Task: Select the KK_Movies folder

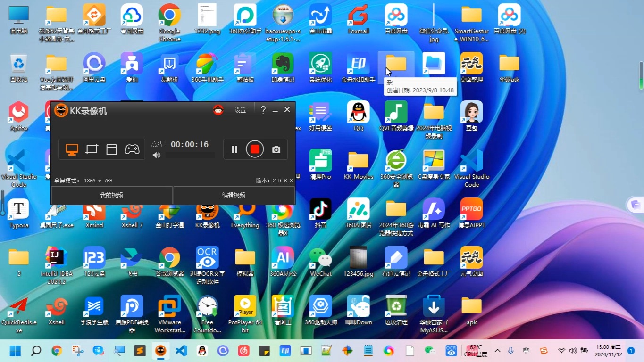Action: point(359,165)
